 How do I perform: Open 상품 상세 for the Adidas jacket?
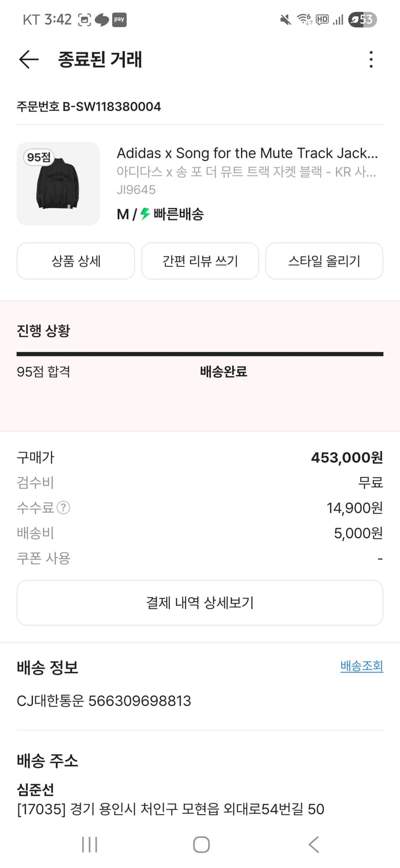pyautogui.click(x=76, y=261)
